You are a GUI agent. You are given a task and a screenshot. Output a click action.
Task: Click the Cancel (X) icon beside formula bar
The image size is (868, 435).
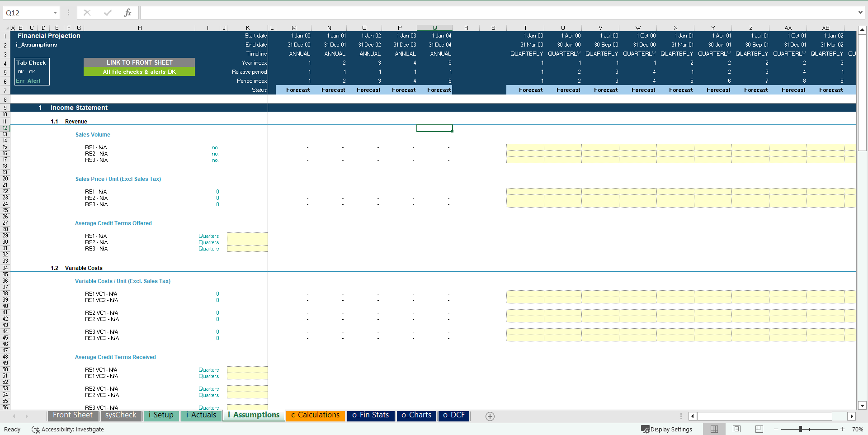coord(87,12)
